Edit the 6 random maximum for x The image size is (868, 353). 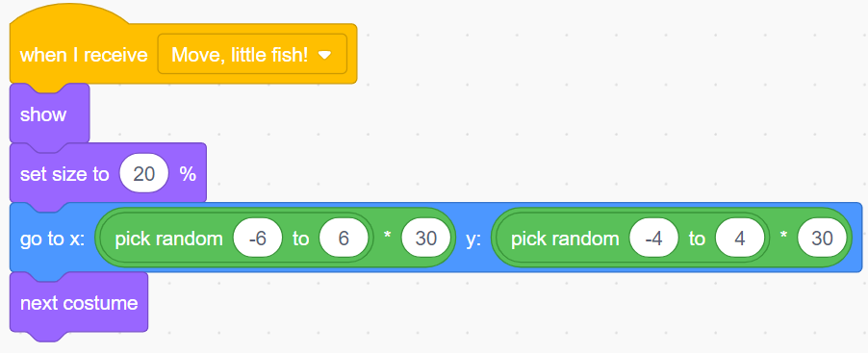click(344, 240)
